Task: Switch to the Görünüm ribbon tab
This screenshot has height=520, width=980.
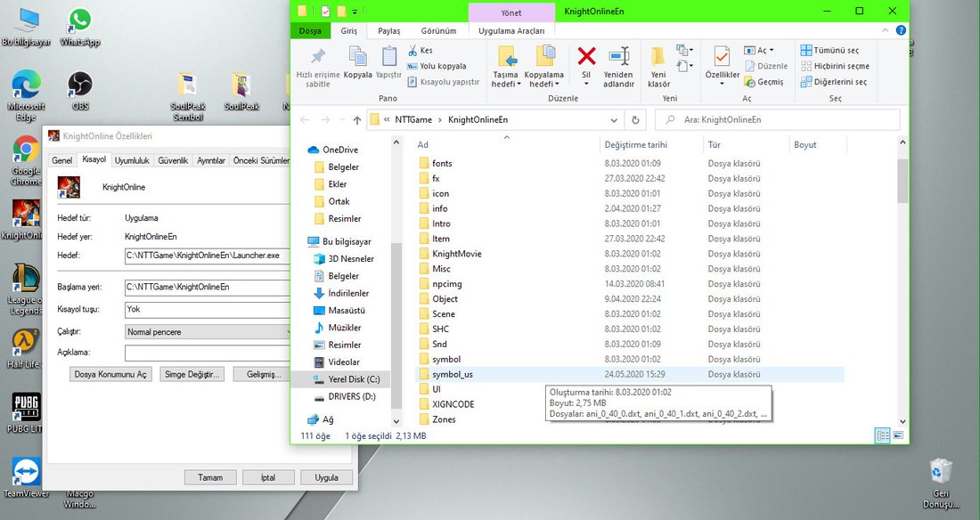Action: (x=438, y=30)
